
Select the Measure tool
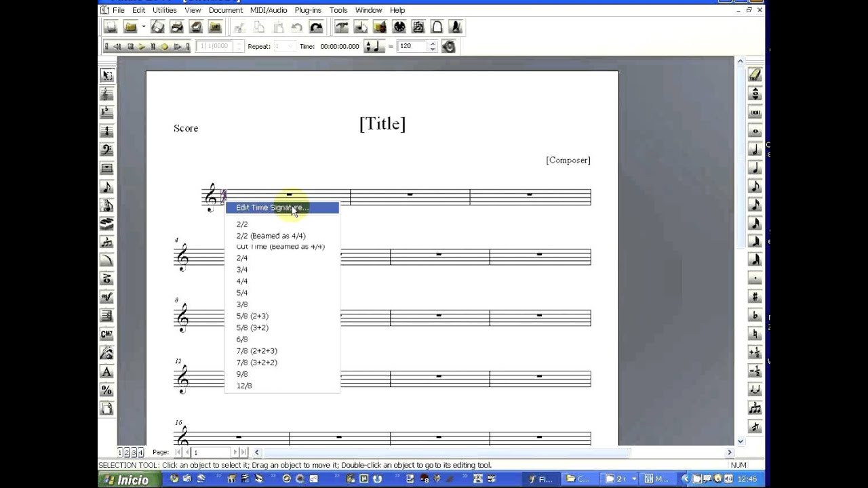point(106,168)
